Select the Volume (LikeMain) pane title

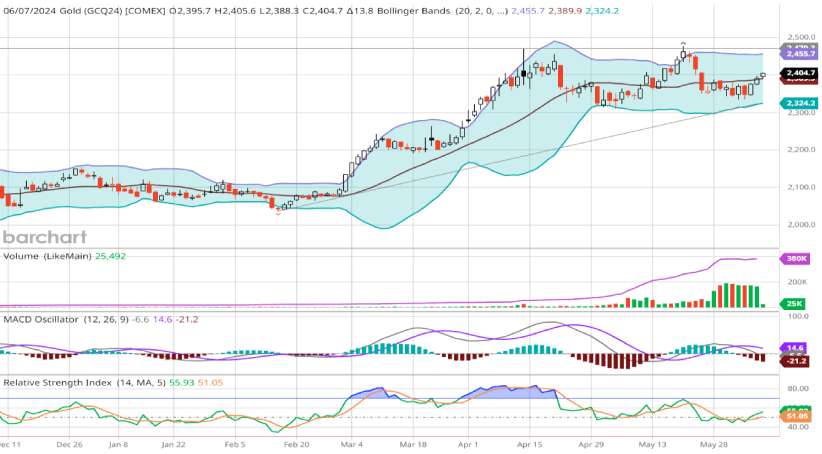46,256
